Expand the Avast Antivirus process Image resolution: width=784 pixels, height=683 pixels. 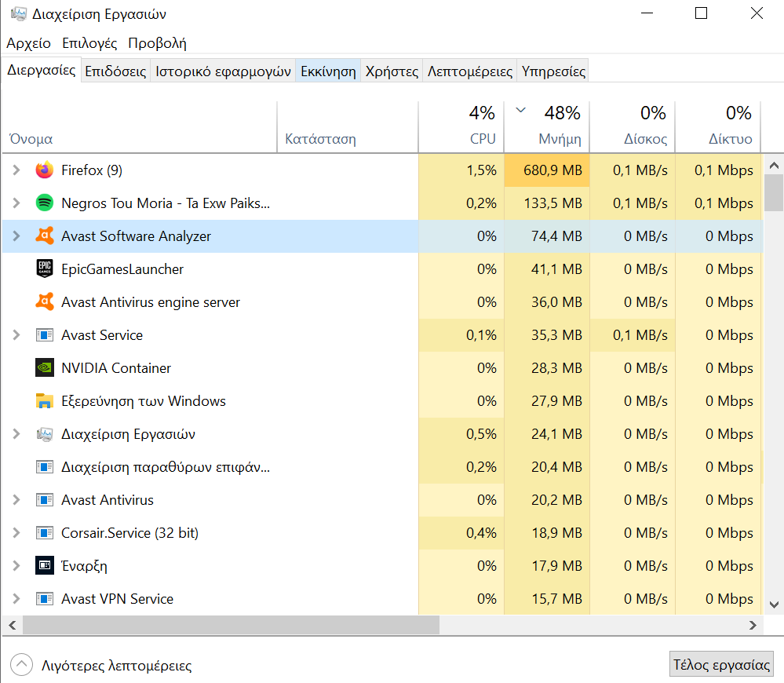(16, 500)
